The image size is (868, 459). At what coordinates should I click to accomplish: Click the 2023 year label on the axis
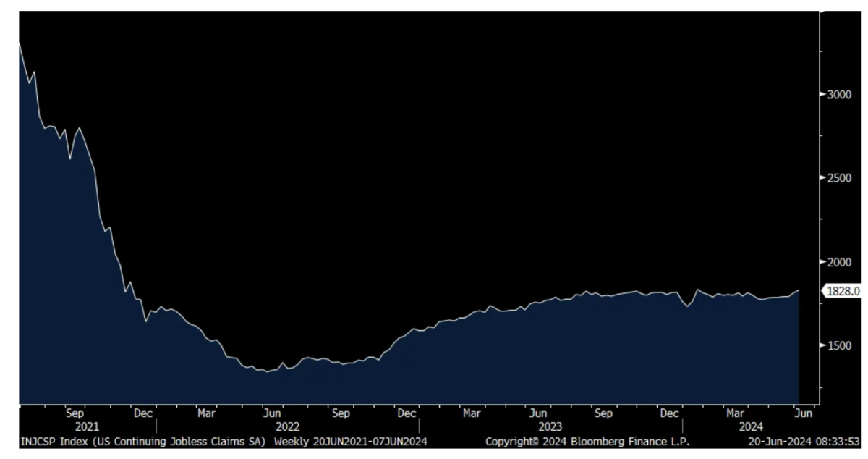pos(550,427)
